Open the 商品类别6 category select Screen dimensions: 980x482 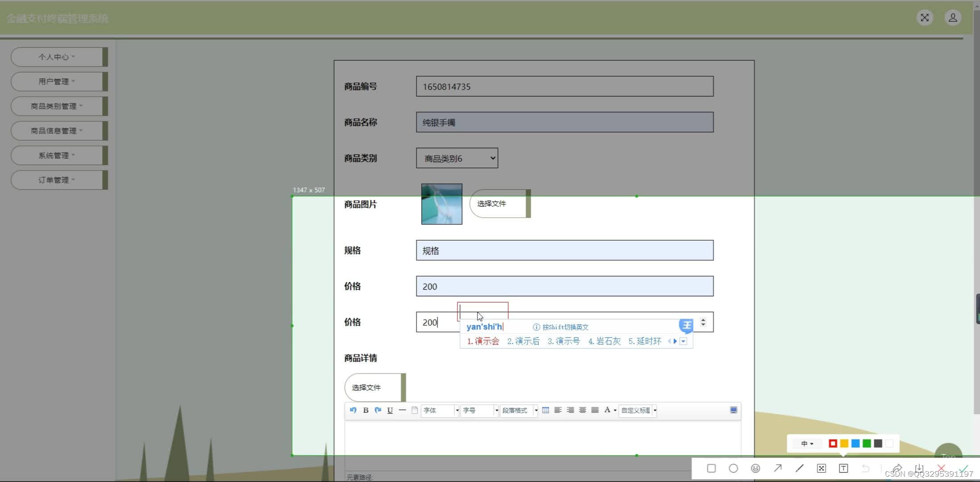pos(457,158)
